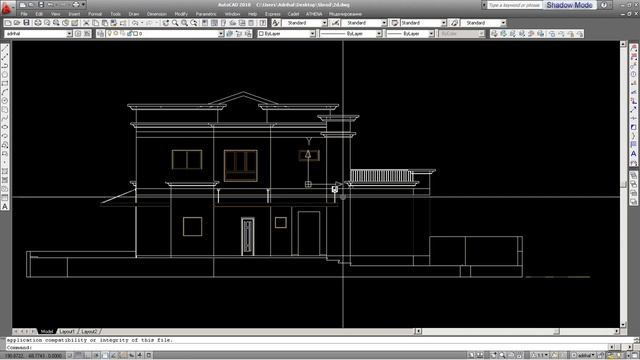Image resolution: width=640 pixels, height=360 pixels.
Task: Toggle Lineweight display in the status bar
Action: click(x=140, y=356)
